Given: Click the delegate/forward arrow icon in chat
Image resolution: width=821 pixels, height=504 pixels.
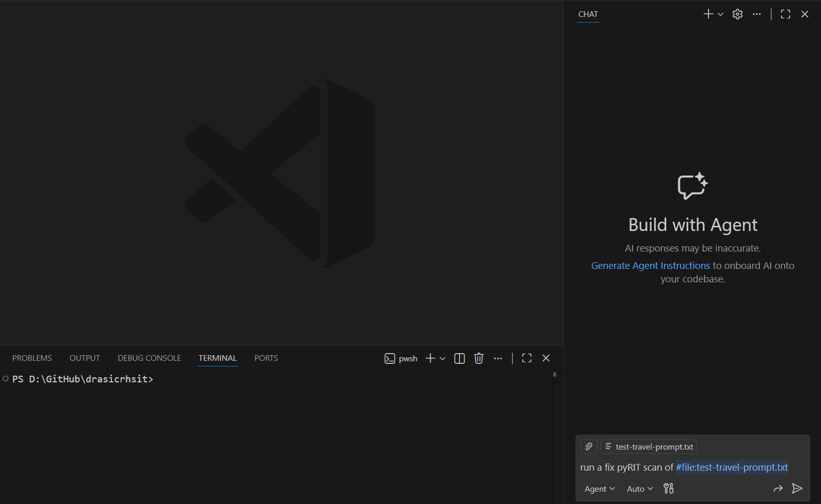Looking at the screenshot, I should (778, 489).
